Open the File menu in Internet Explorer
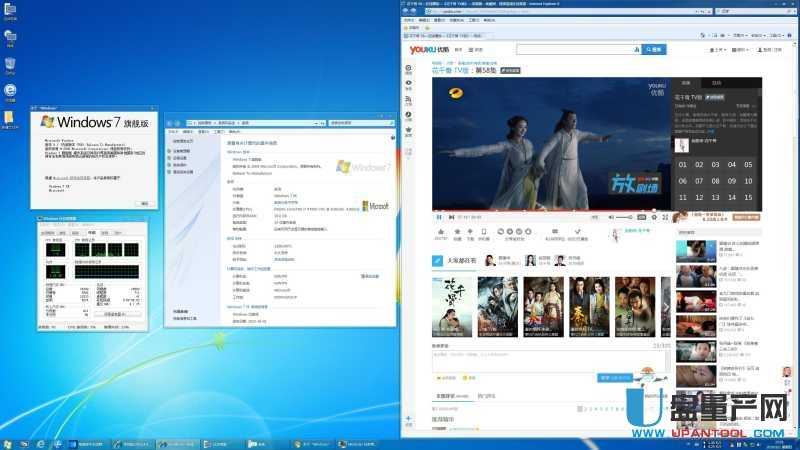 coord(409,20)
